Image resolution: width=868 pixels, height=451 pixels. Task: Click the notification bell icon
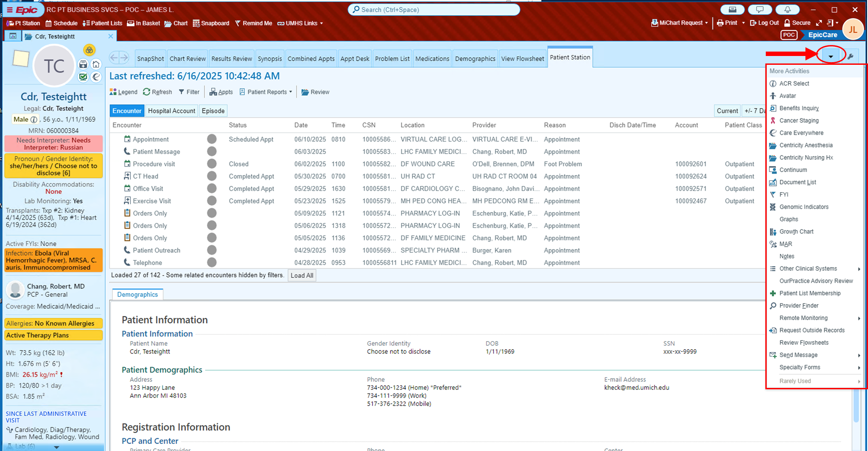(787, 10)
